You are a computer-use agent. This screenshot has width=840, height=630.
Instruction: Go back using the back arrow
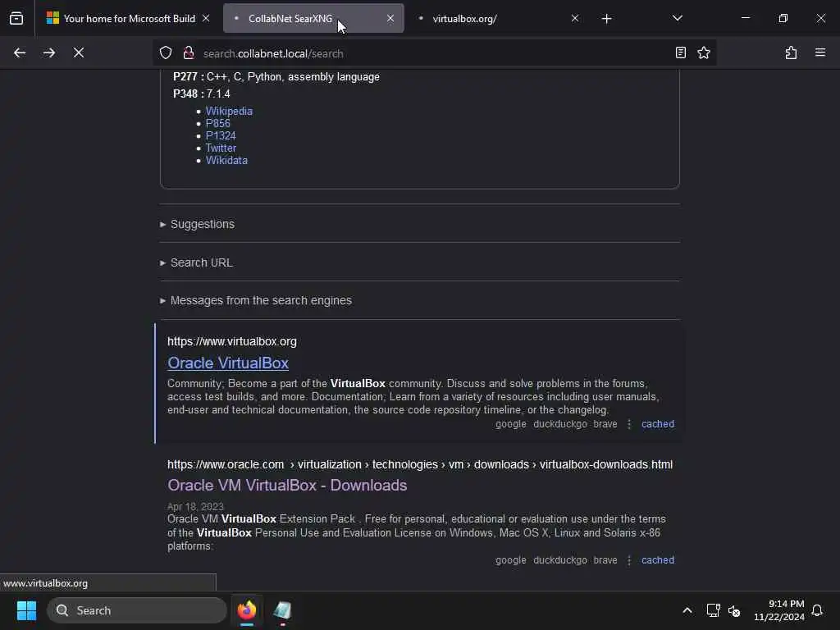click(x=20, y=53)
